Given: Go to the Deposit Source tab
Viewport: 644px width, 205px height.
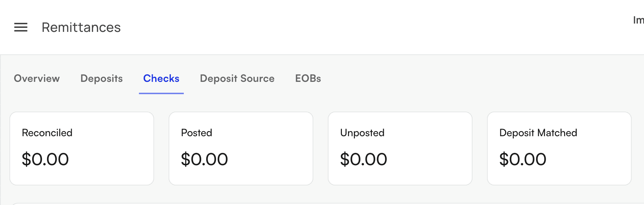Looking at the screenshot, I should click(x=237, y=79).
